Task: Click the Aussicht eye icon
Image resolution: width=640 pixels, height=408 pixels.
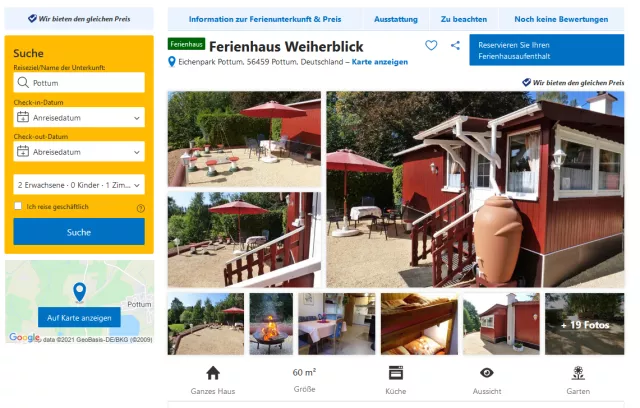Action: 487,373
